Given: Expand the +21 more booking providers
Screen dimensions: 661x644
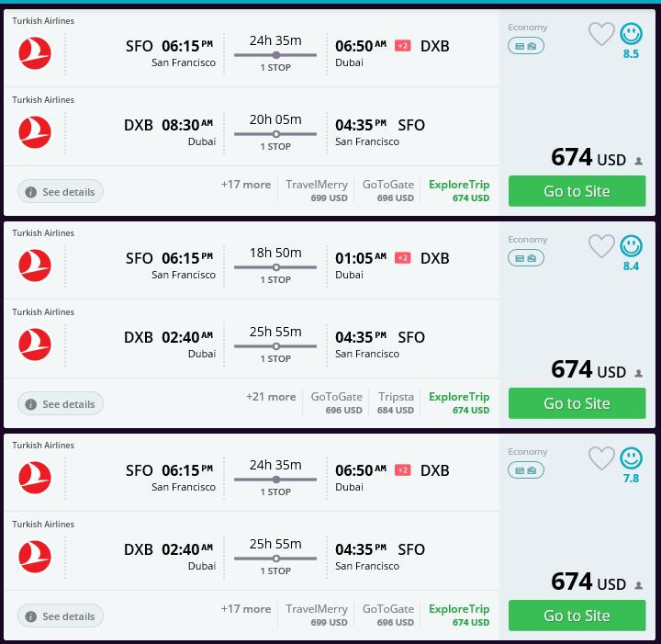Looking at the screenshot, I should pos(271,397).
